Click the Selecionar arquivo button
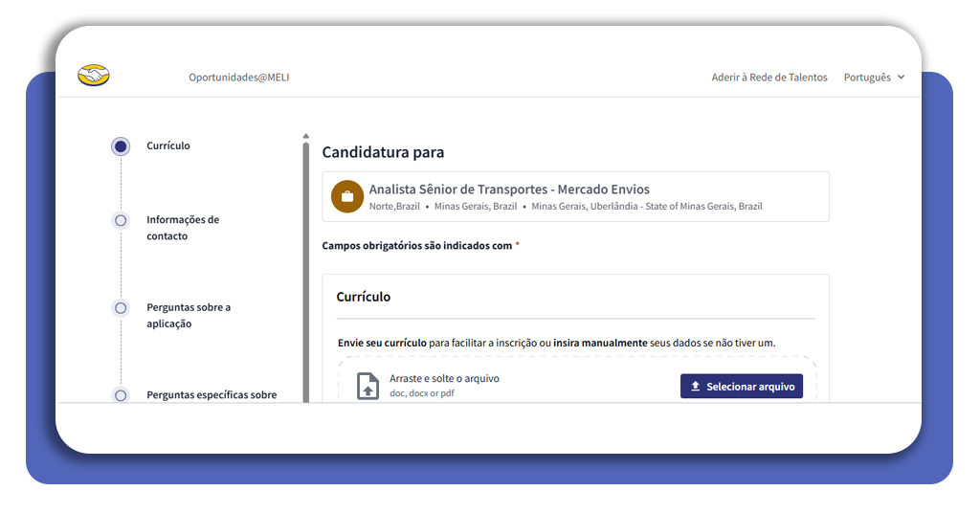The height and width of the screenshot is (513, 980). click(742, 386)
